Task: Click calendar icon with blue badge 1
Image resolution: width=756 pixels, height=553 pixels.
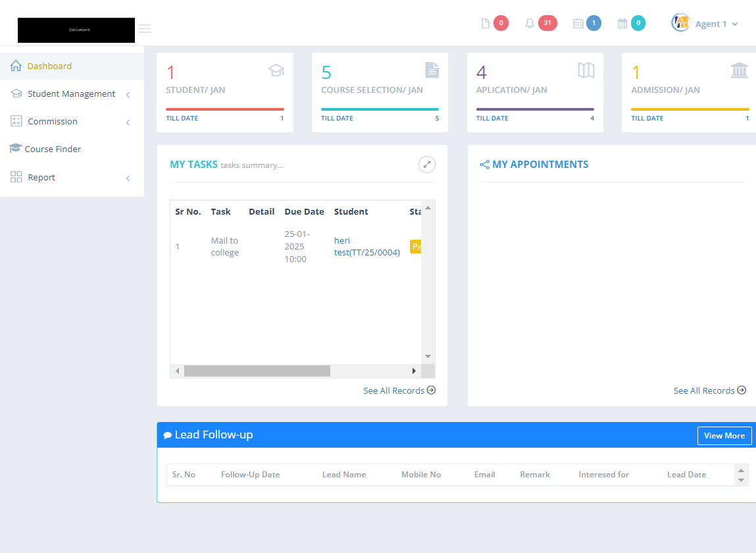Action: tap(578, 24)
